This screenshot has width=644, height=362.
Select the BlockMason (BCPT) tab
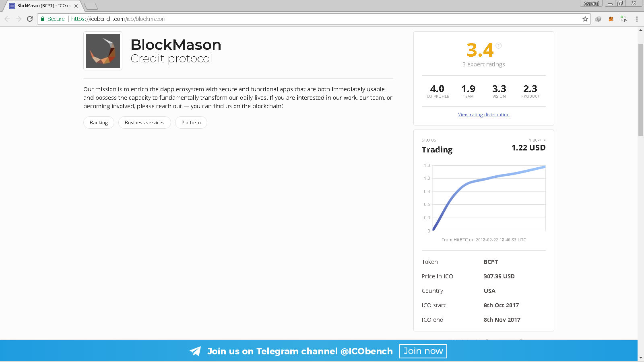[42, 6]
